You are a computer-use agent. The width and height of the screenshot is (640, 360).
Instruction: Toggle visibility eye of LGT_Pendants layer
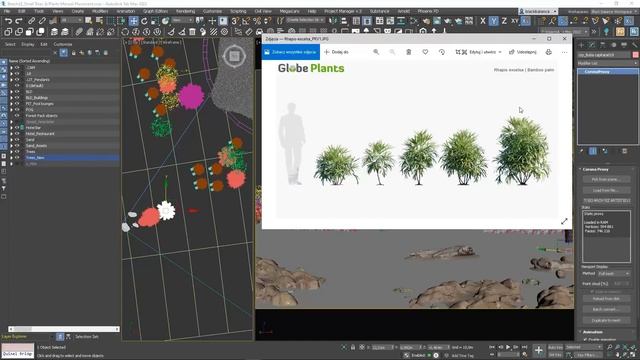17,80
